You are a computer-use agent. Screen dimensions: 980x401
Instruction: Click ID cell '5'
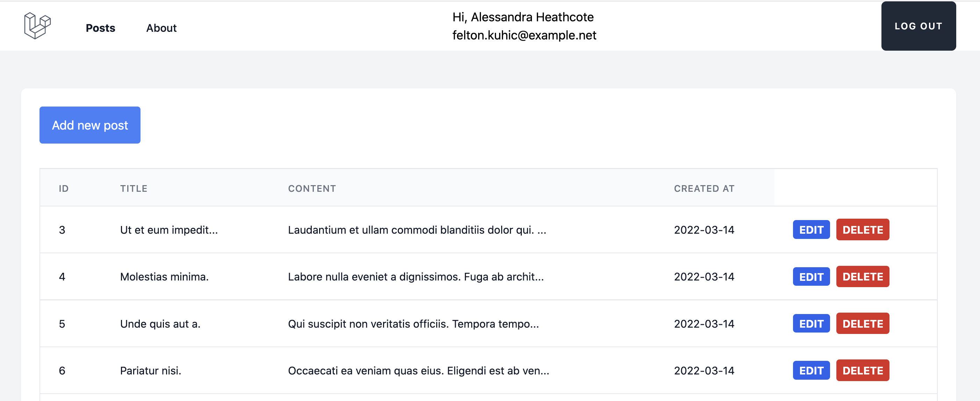(x=62, y=323)
